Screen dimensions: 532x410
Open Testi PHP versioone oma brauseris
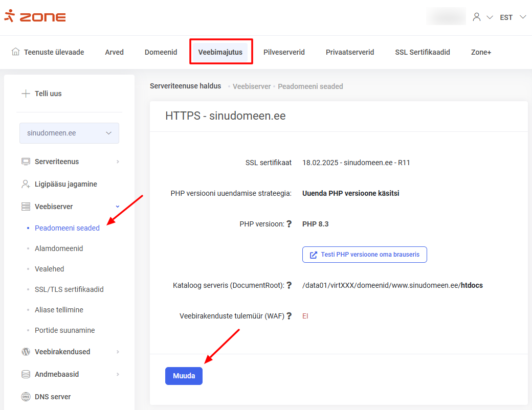click(x=364, y=254)
